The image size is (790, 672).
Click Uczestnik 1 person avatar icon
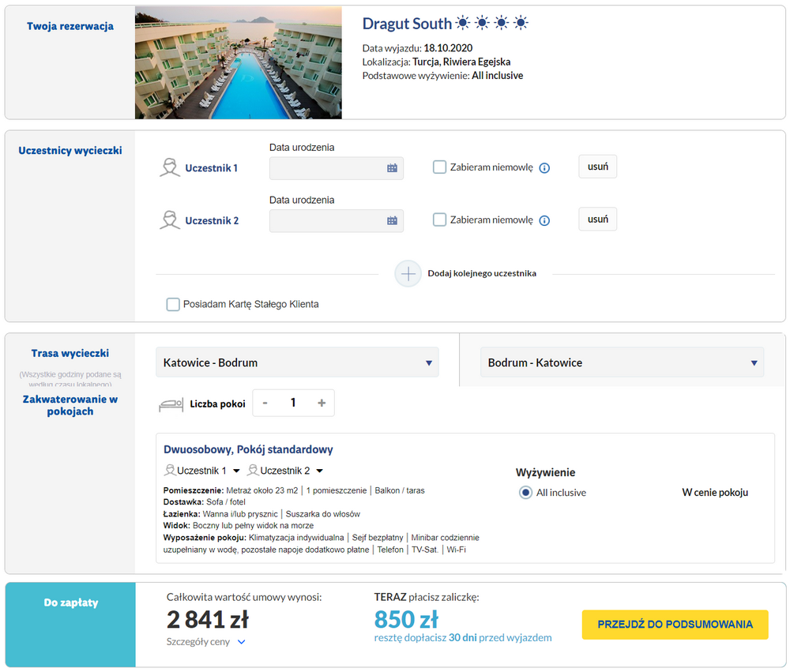170,167
